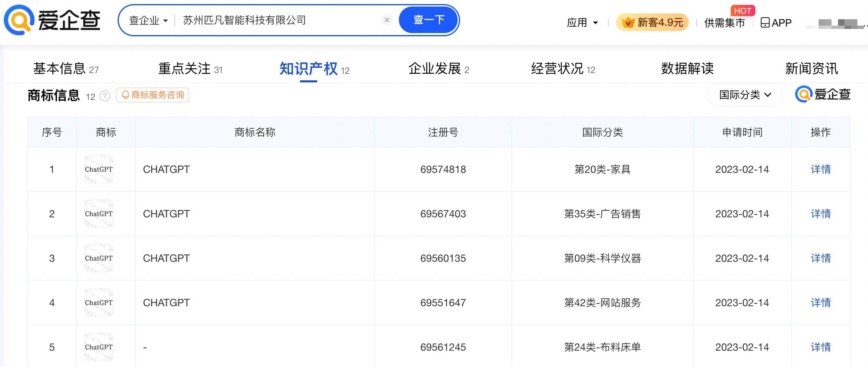Click the 商标服务咨询 button
This screenshot has width=868, height=367.
click(153, 95)
